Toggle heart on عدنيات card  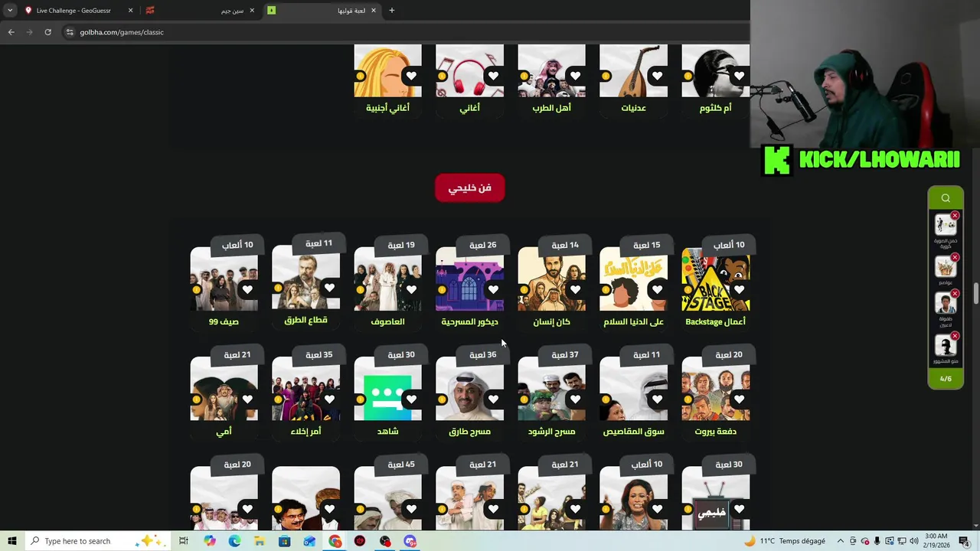coord(657,76)
